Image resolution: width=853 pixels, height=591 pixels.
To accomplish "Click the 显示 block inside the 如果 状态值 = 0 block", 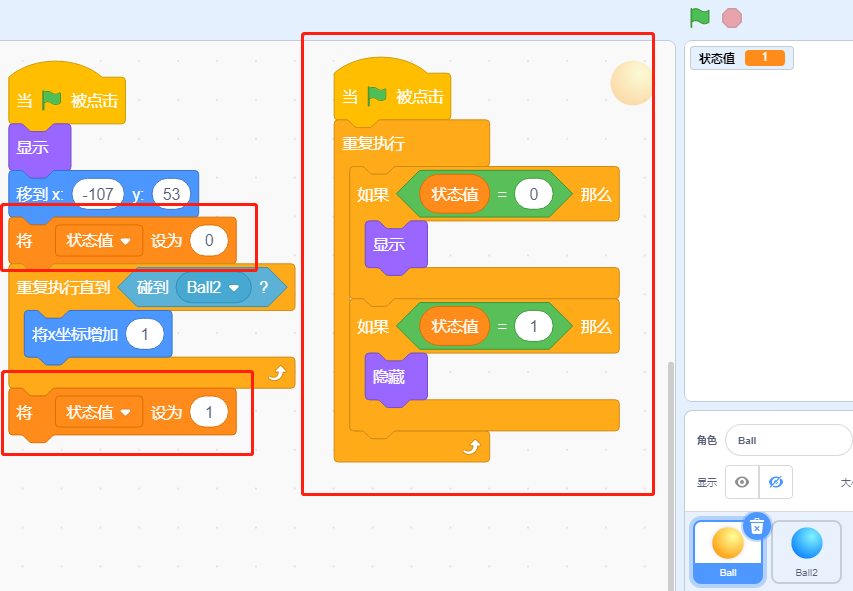I will 396,246.
